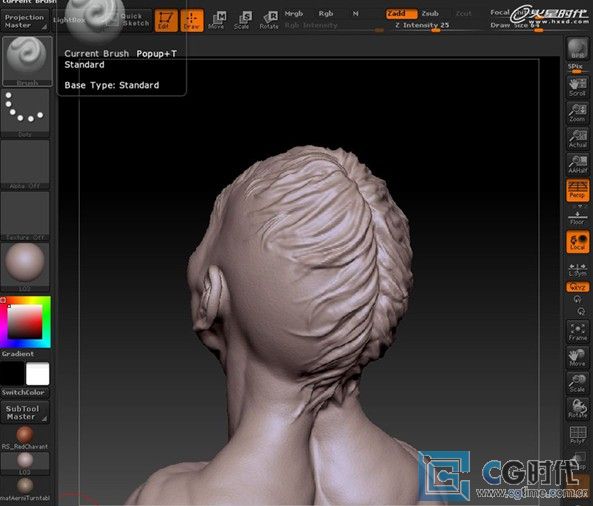
Task: Toggle L.Sym local symmetry
Action: coord(577,269)
